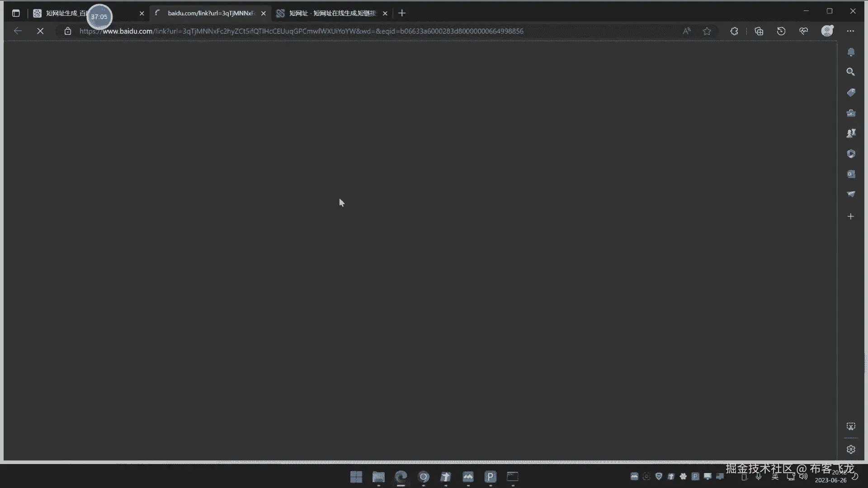Open the user profile menu
This screenshot has height=488, width=868.
[x=827, y=31]
